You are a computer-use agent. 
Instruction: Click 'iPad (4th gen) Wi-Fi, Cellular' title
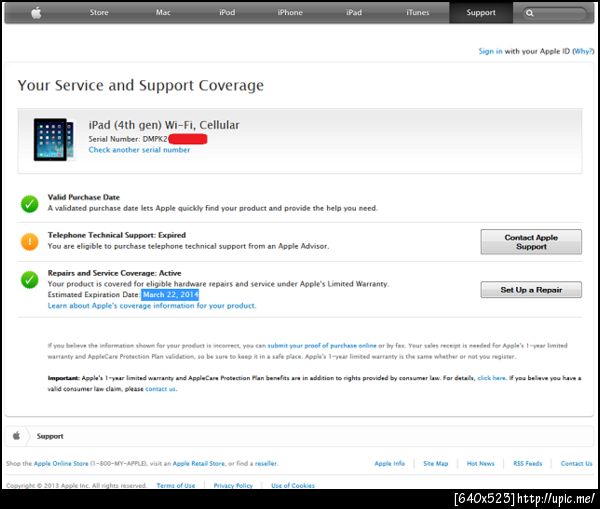[x=164, y=125]
